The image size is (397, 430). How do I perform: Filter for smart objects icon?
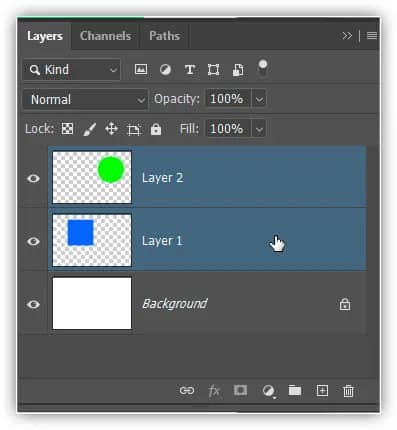238,70
